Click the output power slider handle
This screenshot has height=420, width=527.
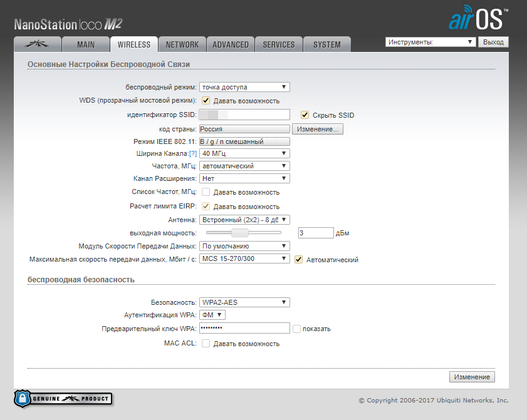pyautogui.click(x=240, y=233)
